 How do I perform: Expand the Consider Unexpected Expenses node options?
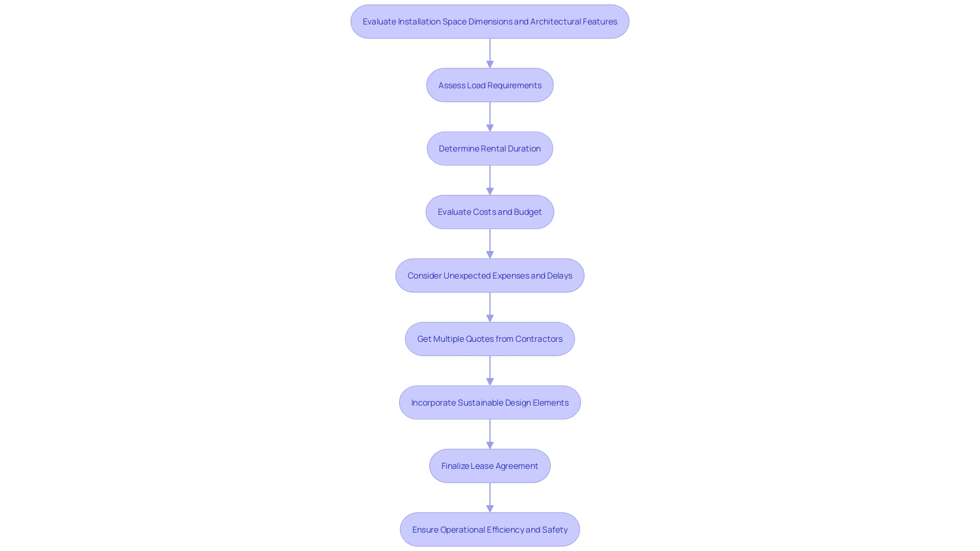pos(489,275)
